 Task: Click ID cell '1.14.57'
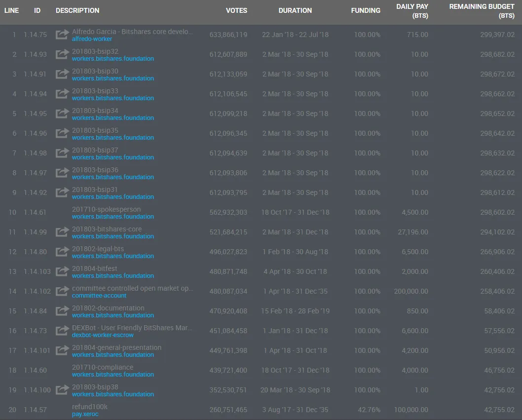pyautogui.click(x=36, y=410)
